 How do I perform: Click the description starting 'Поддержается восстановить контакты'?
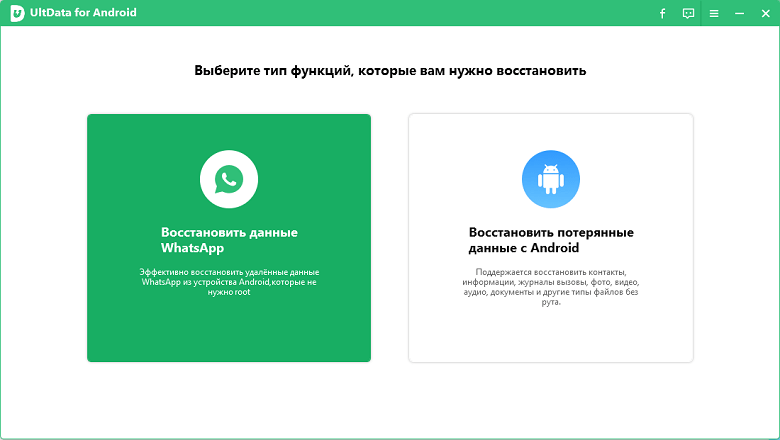point(551,287)
